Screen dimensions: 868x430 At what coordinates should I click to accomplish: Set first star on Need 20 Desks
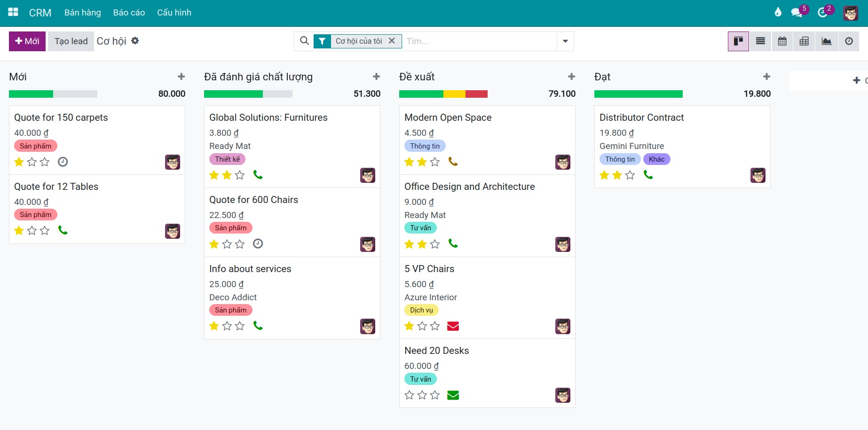click(x=410, y=395)
